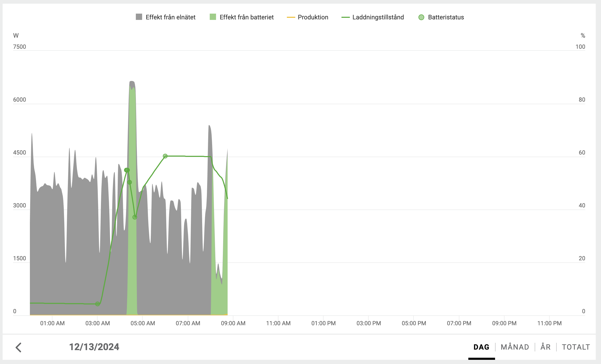Toggle Effekt från elnätet series label
This screenshot has width=601, height=364.
click(170, 17)
